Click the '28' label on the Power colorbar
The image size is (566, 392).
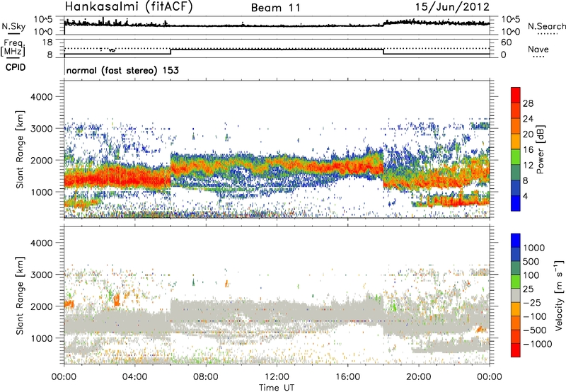coord(528,103)
